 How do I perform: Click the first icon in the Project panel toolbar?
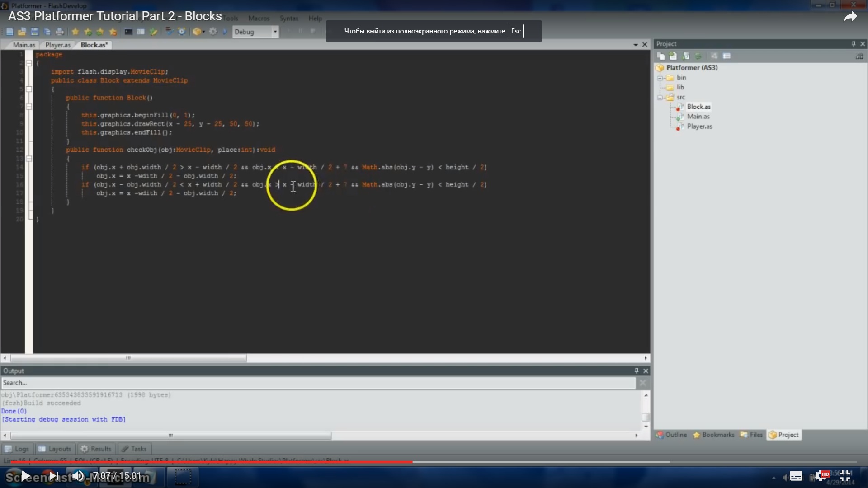point(661,56)
